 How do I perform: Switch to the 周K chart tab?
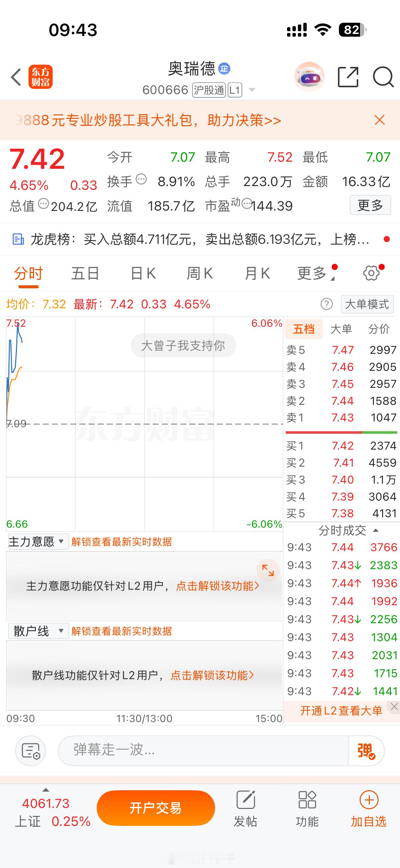200,273
